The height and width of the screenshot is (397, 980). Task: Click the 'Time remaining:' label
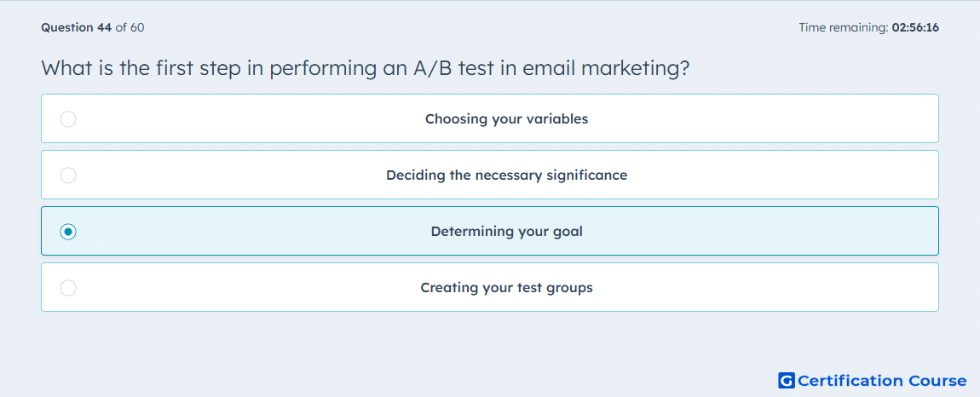click(x=844, y=27)
